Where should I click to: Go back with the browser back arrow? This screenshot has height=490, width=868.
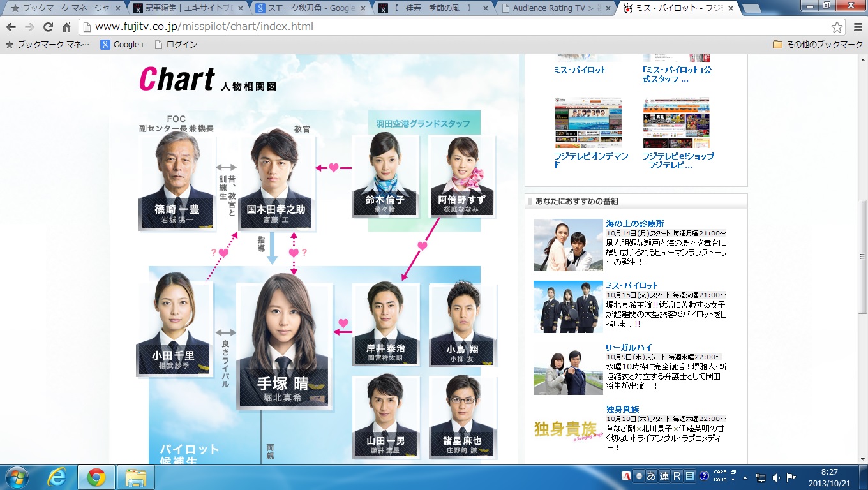[x=11, y=27]
